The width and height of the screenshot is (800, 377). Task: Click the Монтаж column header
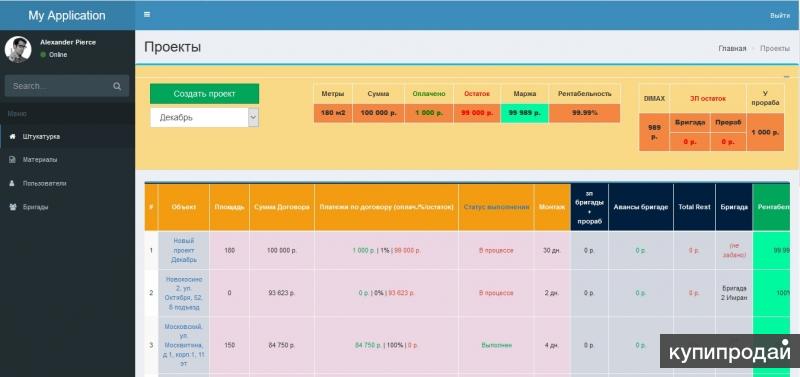click(x=552, y=207)
